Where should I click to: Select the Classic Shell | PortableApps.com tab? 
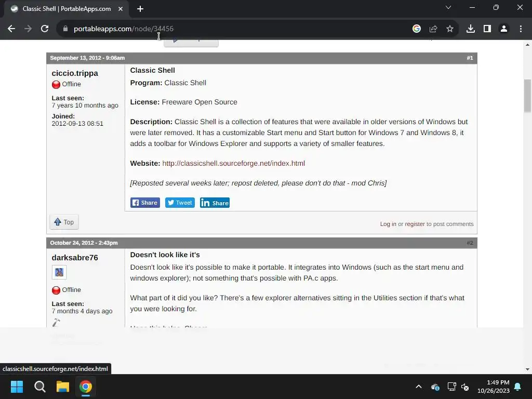point(66,9)
